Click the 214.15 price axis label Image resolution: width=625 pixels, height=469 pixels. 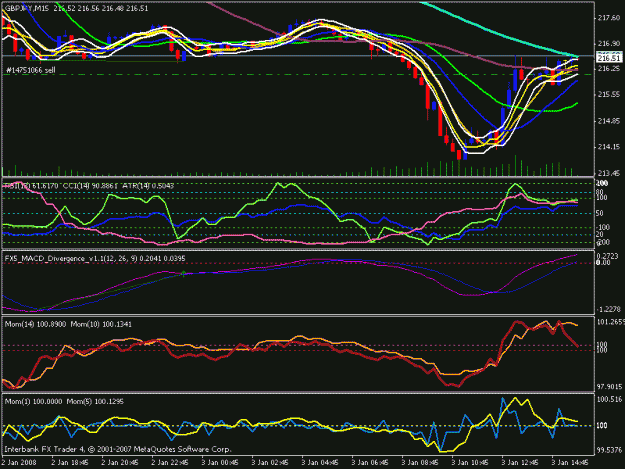point(609,147)
